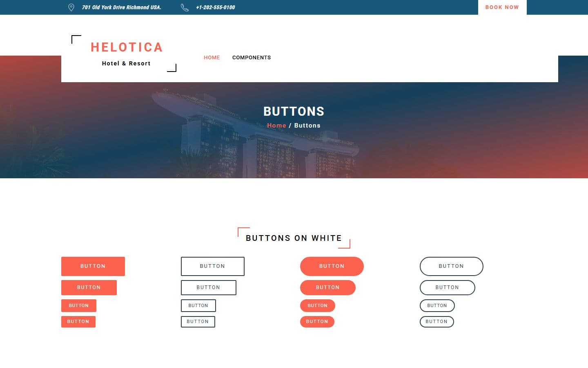Follow the Home breadcrumb link
This screenshot has width=588, height=368.
click(276, 126)
